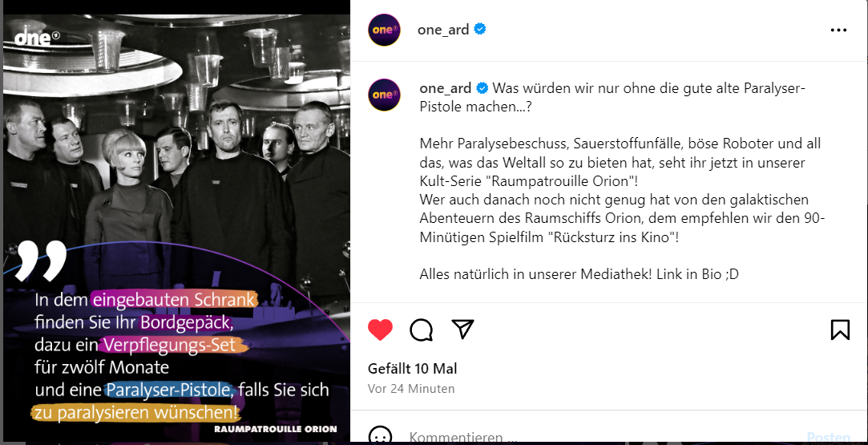
Task: Open one_ard username in post header
Action: point(443,30)
